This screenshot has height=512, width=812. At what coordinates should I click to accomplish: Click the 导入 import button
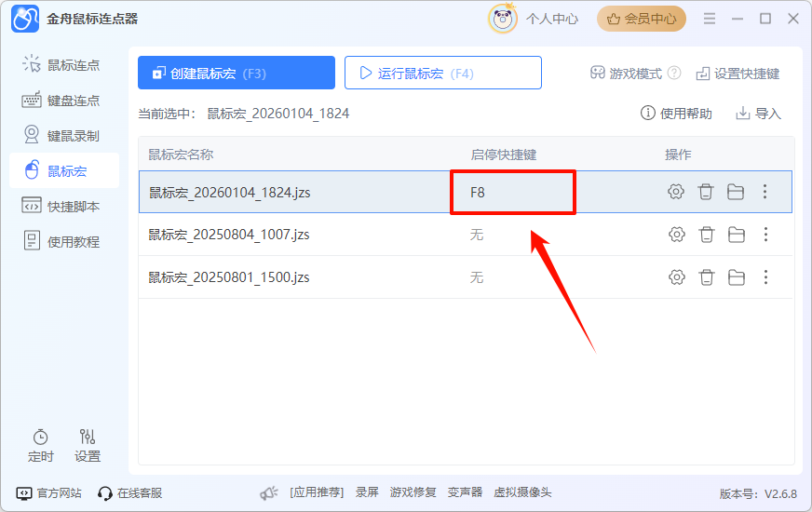(759, 114)
